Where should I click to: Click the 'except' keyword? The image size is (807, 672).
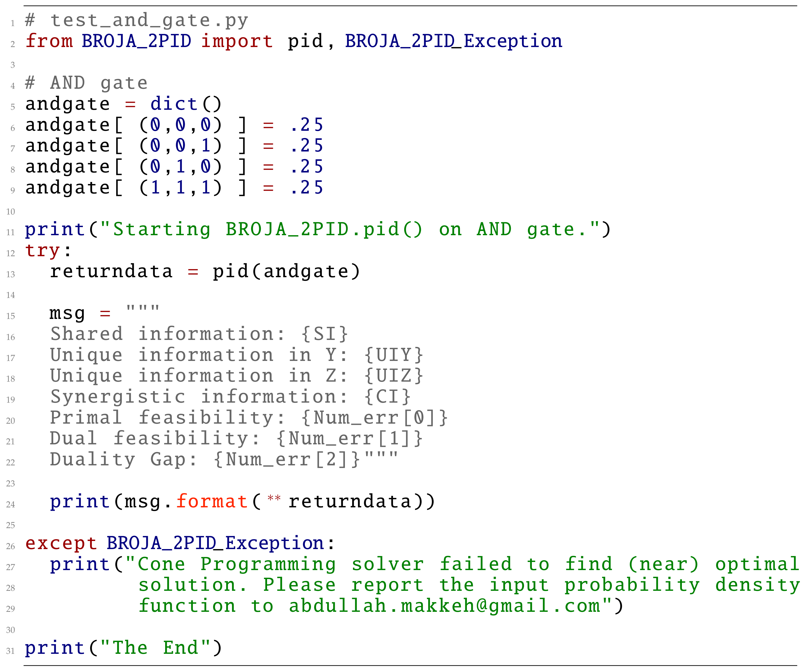pos(61,543)
